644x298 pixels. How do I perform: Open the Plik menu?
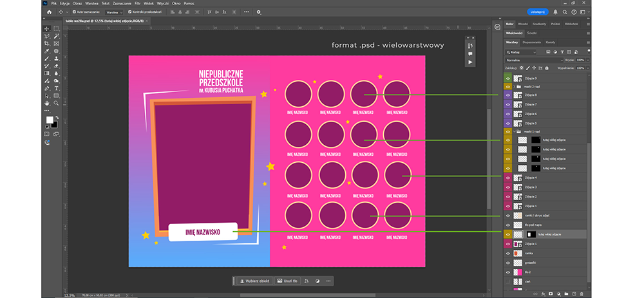point(53,3)
